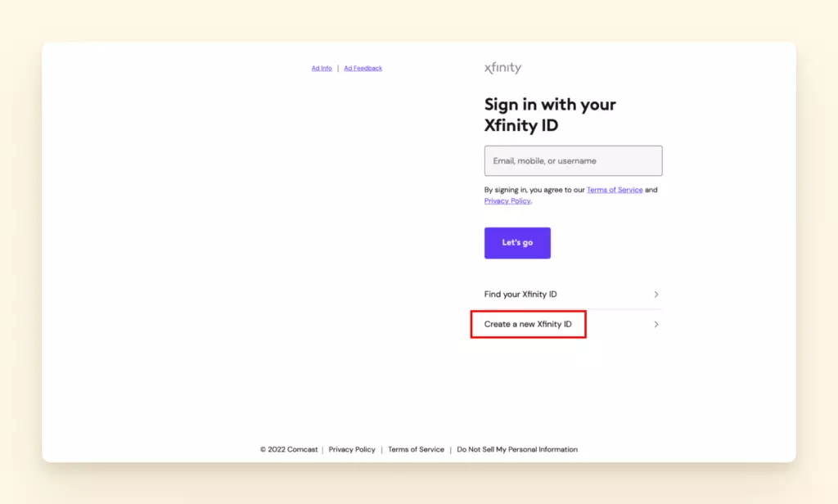Image resolution: width=838 pixels, height=504 pixels.
Task: Focus the Email, mobile, or username field
Action: coord(573,161)
